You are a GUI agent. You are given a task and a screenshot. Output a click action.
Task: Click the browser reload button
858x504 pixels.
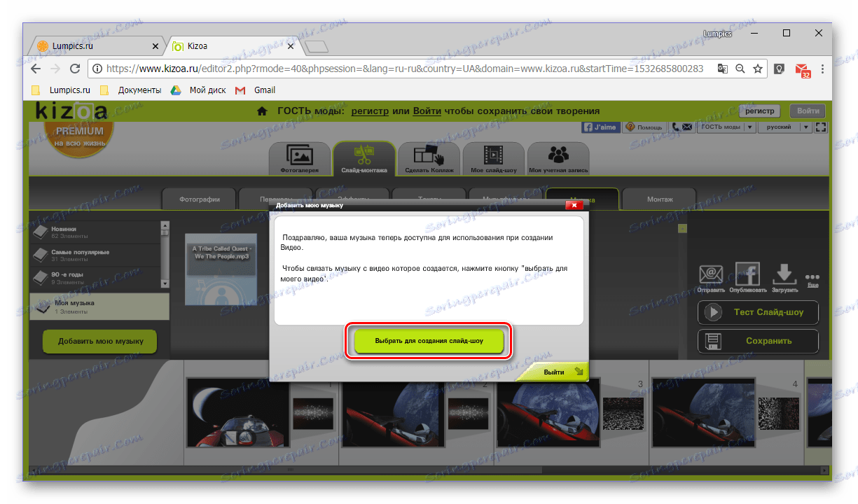click(75, 69)
